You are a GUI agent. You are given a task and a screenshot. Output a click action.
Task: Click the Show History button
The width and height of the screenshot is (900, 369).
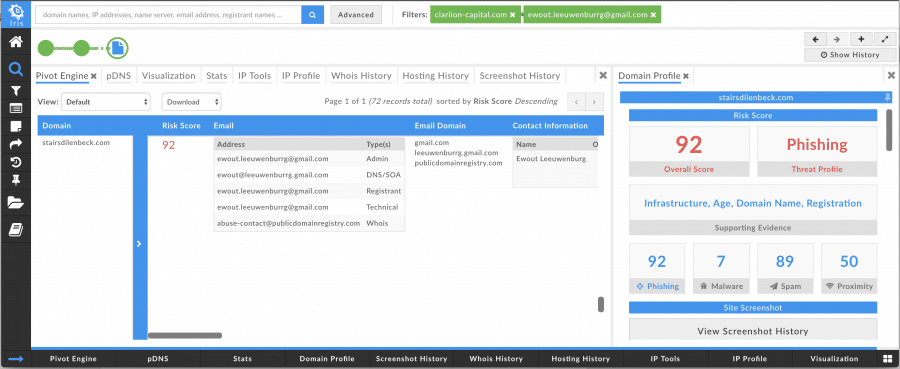850,55
